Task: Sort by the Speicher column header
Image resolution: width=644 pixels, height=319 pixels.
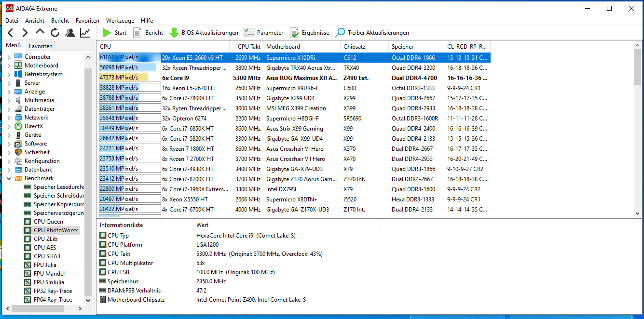Action: point(417,47)
